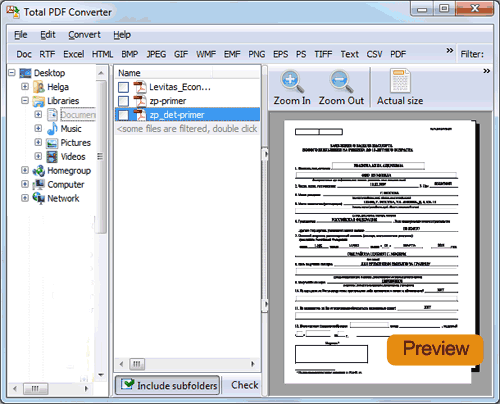Convert to JPEG format button
500x404 pixels.
pyautogui.click(x=156, y=54)
